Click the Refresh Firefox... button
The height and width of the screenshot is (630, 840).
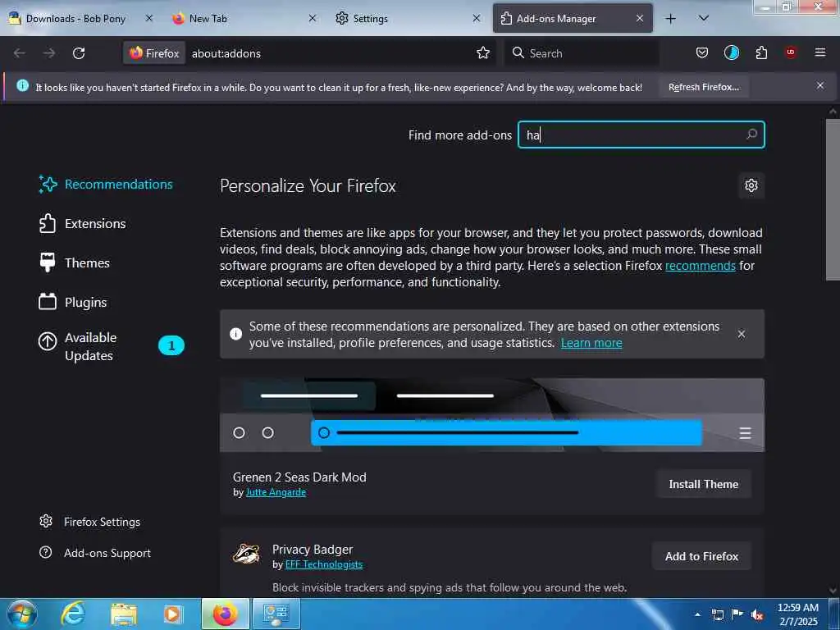click(703, 87)
